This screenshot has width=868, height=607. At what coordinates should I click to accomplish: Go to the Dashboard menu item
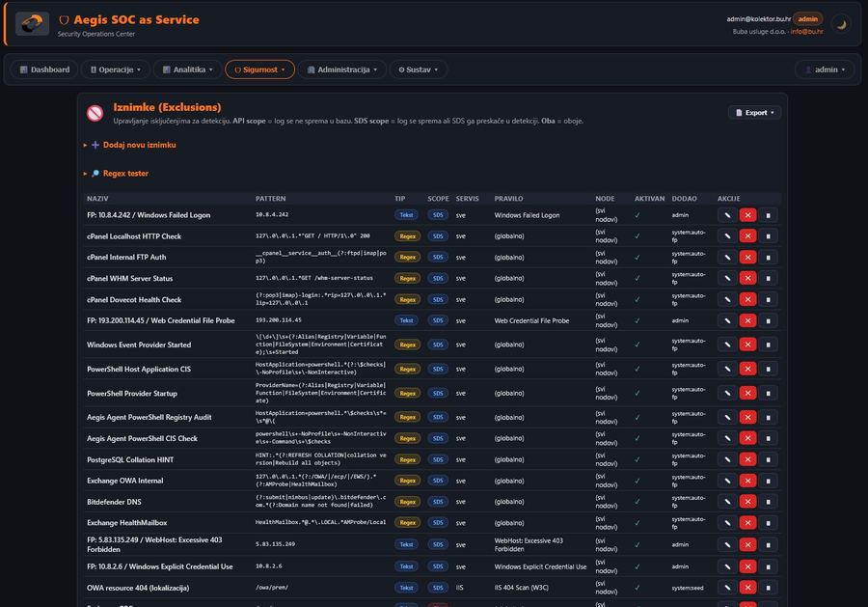click(x=43, y=69)
